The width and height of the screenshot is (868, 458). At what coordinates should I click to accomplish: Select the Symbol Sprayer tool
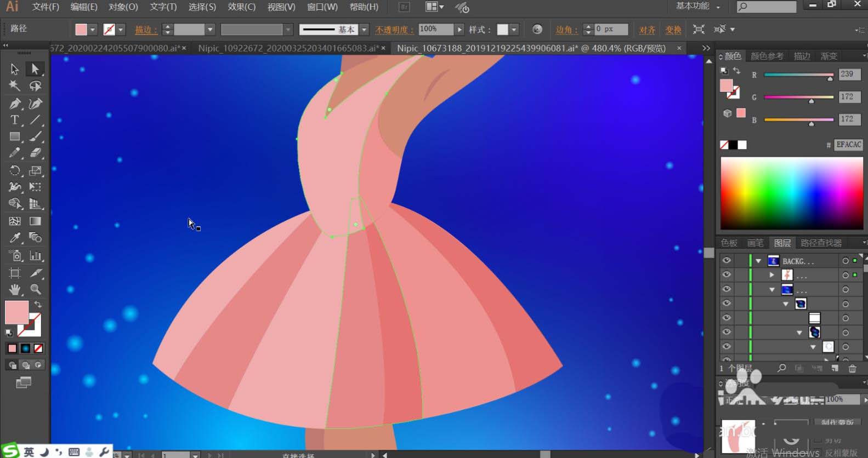pyautogui.click(x=14, y=256)
